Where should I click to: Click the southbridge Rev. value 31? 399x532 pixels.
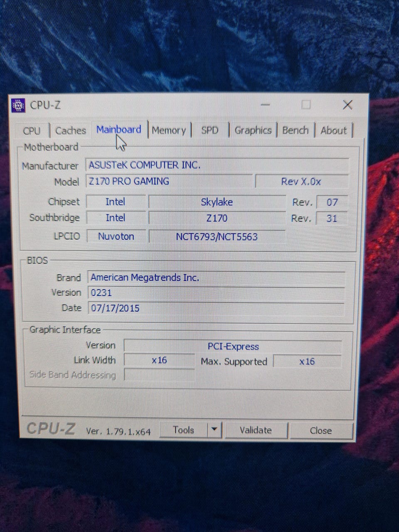tap(332, 219)
